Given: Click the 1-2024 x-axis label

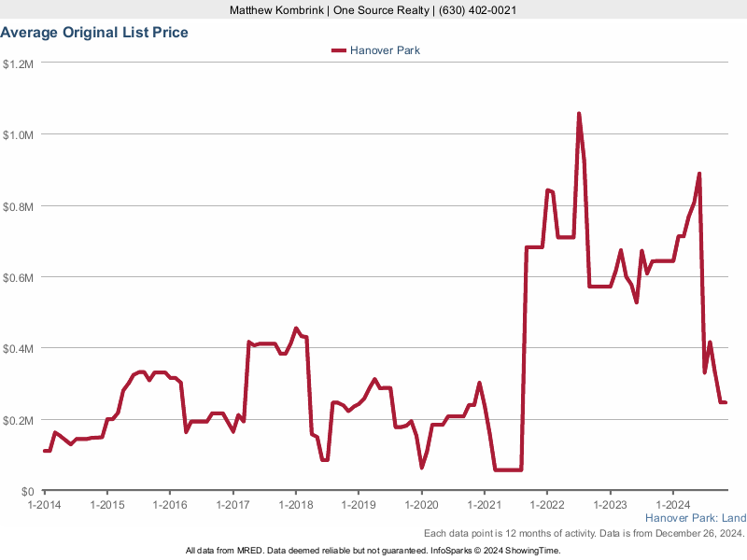Looking at the screenshot, I should click(x=673, y=504).
